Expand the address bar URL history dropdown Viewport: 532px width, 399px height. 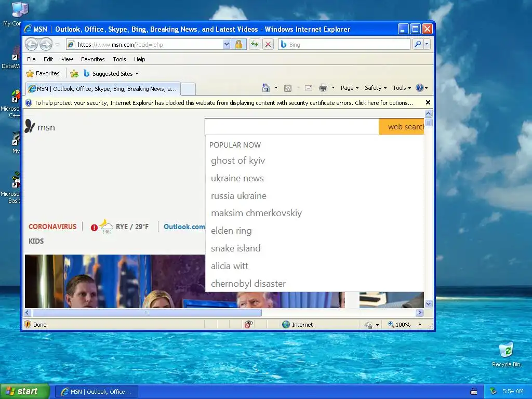227,45
